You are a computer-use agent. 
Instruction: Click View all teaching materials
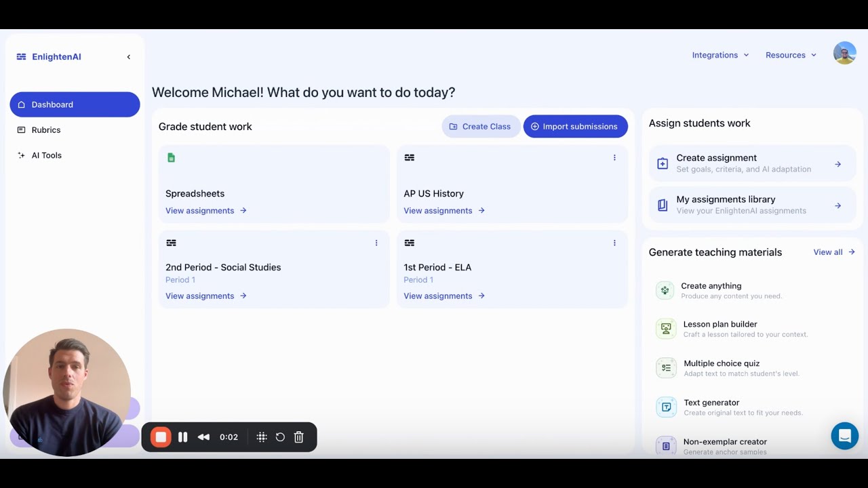(x=834, y=252)
